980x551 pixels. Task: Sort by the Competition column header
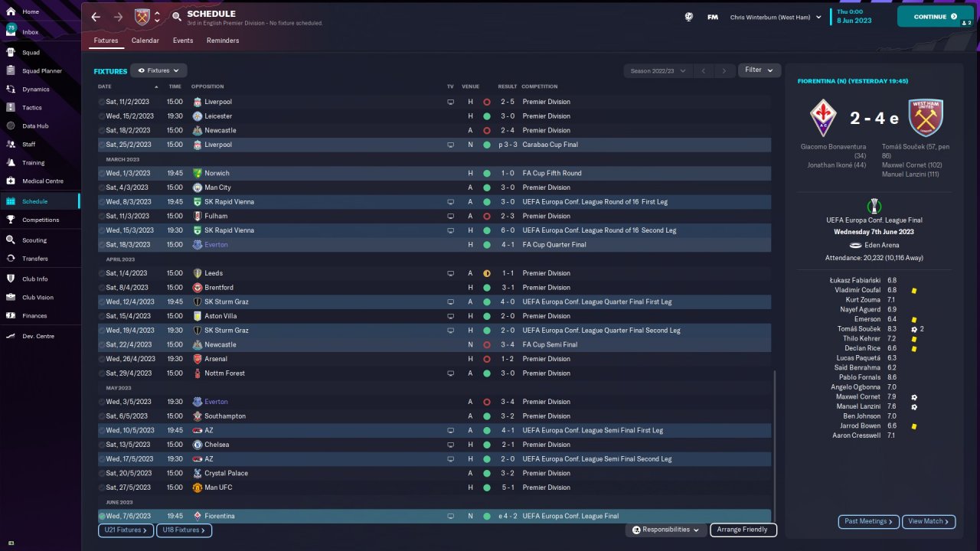540,86
